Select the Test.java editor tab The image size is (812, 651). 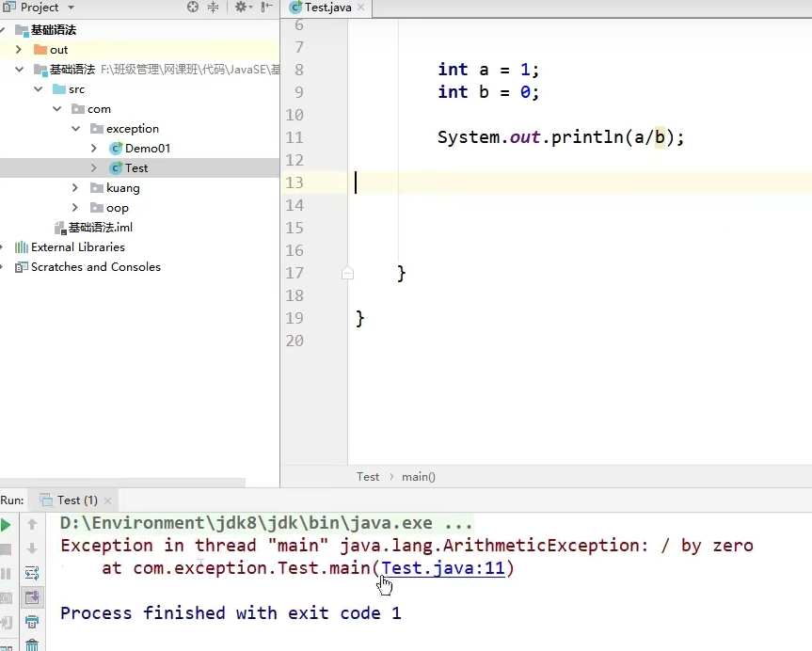pos(327,8)
